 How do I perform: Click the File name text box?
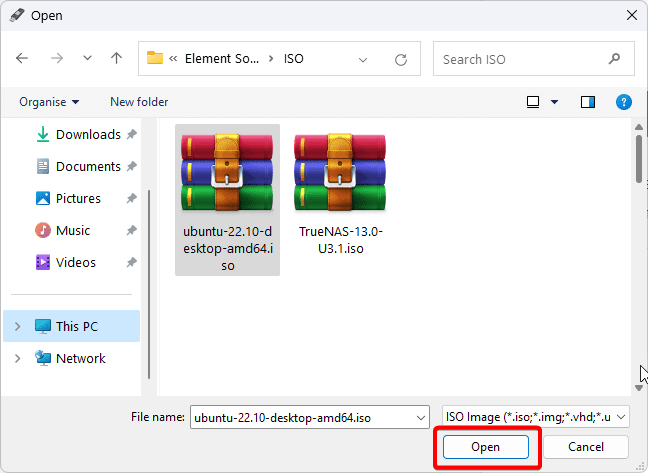point(303,418)
